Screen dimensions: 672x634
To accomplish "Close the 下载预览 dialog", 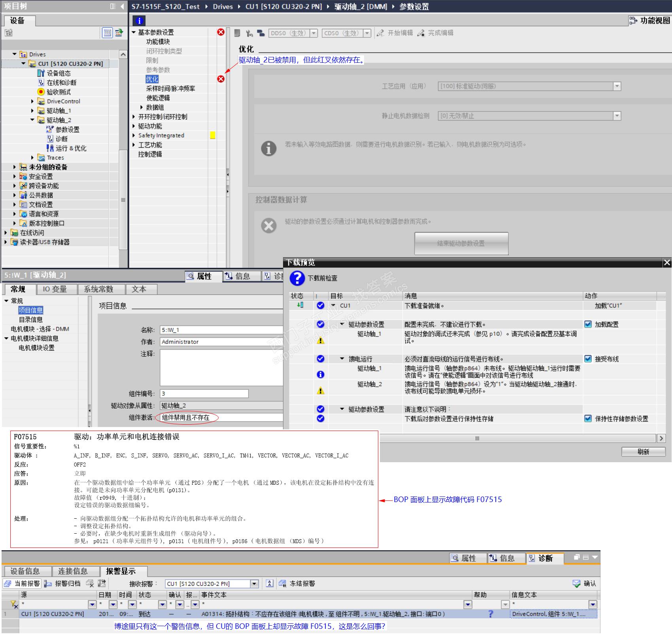I will [667, 262].
